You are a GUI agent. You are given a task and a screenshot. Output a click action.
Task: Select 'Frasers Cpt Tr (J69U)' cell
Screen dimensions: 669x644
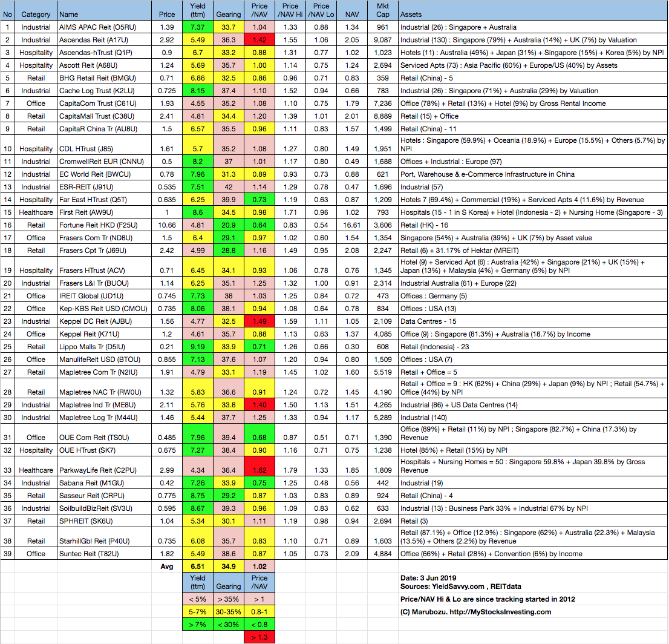click(x=104, y=251)
